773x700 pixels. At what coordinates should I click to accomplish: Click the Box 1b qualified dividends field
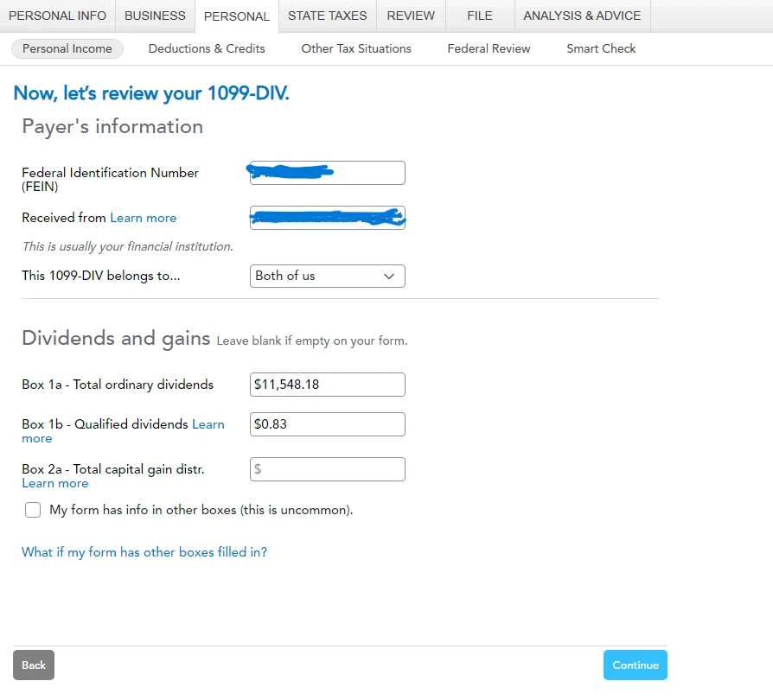pyautogui.click(x=328, y=424)
